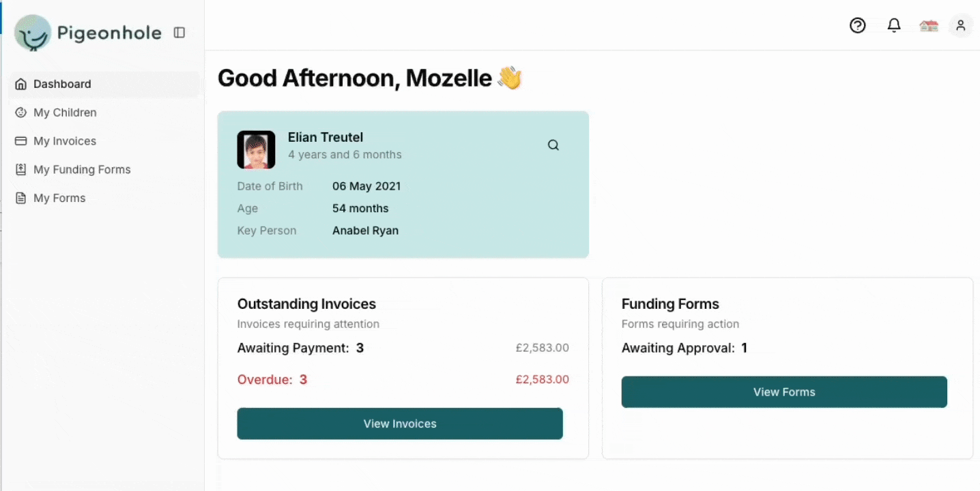Click the My Funding Forms icon
The height and width of the screenshot is (491, 980).
pos(21,170)
